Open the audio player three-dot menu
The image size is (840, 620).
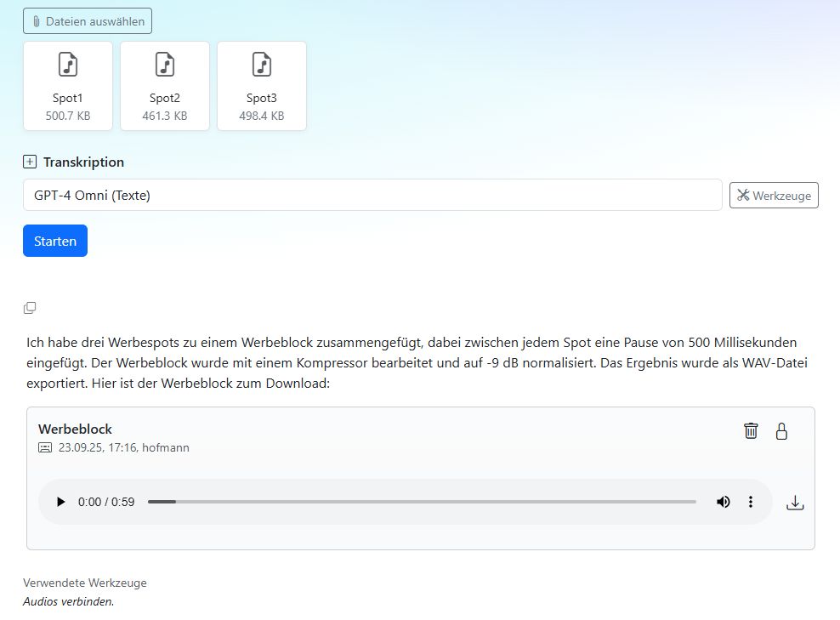(x=751, y=502)
